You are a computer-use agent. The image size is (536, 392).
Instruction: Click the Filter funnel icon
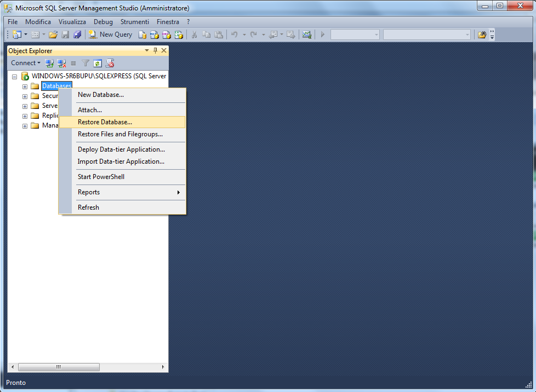85,63
